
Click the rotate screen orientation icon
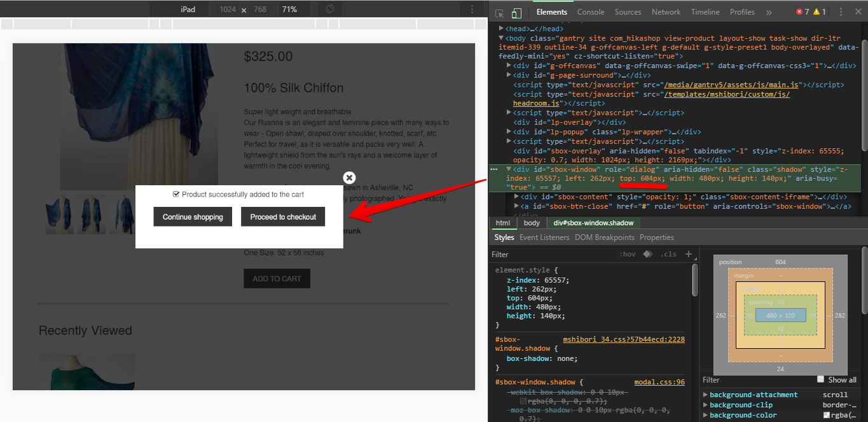[330, 9]
